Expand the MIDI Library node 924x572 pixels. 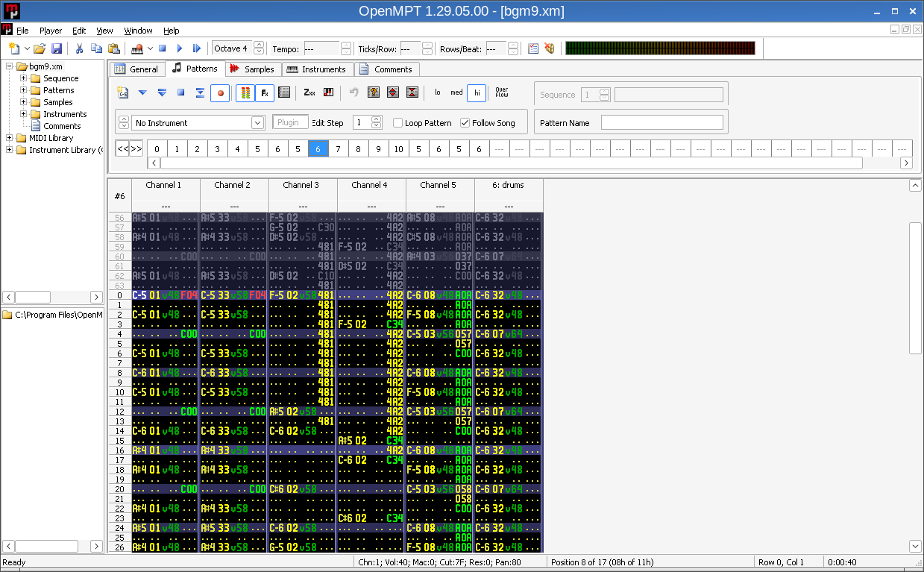click(x=10, y=138)
